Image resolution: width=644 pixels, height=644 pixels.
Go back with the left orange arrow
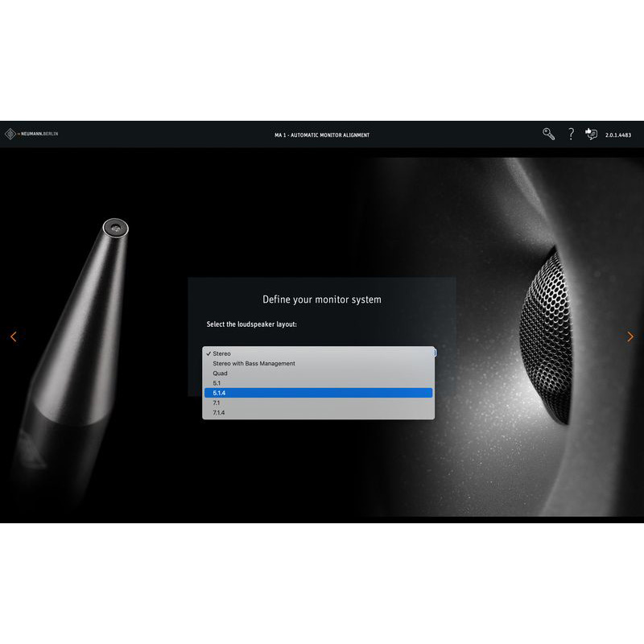coord(14,336)
